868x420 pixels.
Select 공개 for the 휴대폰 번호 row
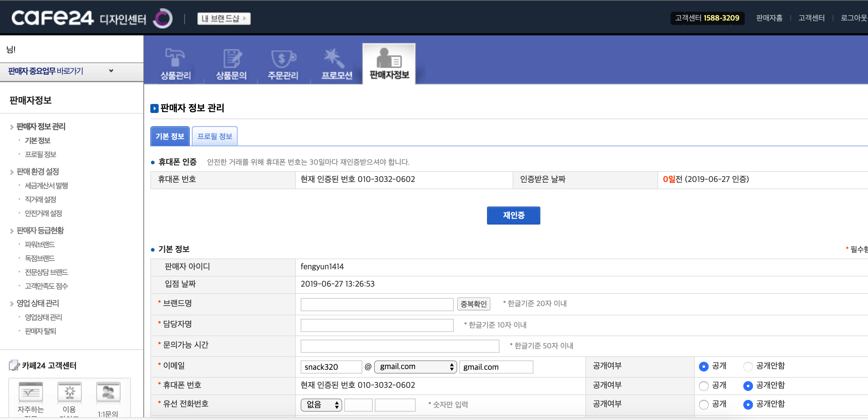click(x=703, y=386)
